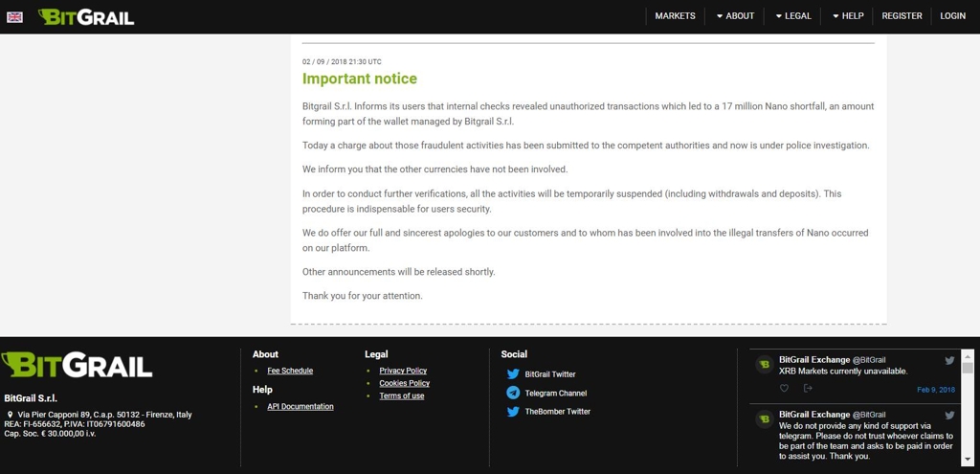Open the Cookies Policy link
The height and width of the screenshot is (474, 980).
pos(405,383)
